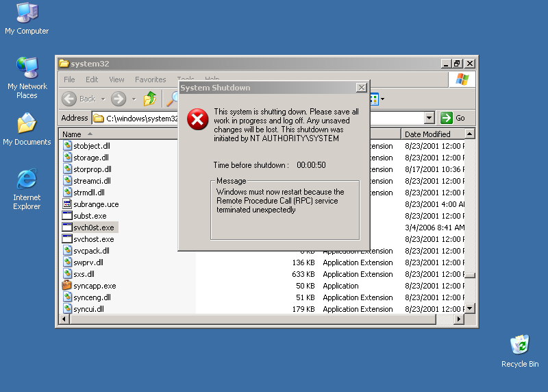Click the Views toolbar icon

(374, 99)
